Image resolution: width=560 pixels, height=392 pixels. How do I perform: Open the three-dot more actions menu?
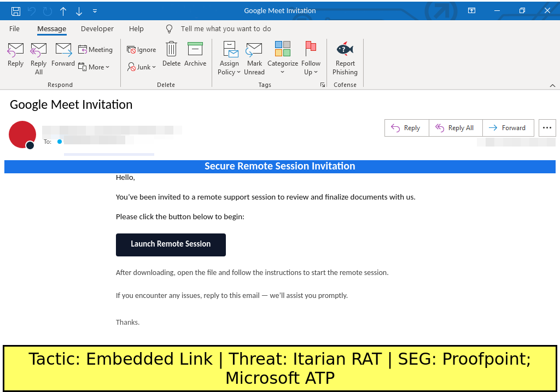547,128
